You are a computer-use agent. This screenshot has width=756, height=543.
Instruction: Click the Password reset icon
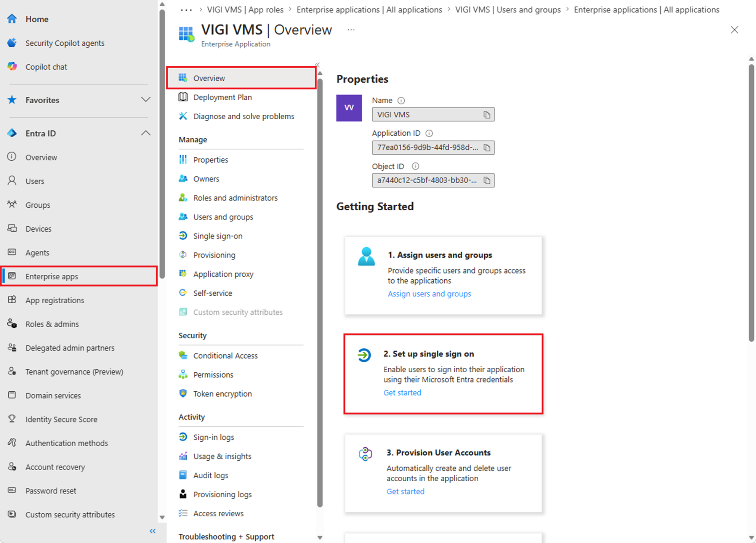[x=12, y=490]
